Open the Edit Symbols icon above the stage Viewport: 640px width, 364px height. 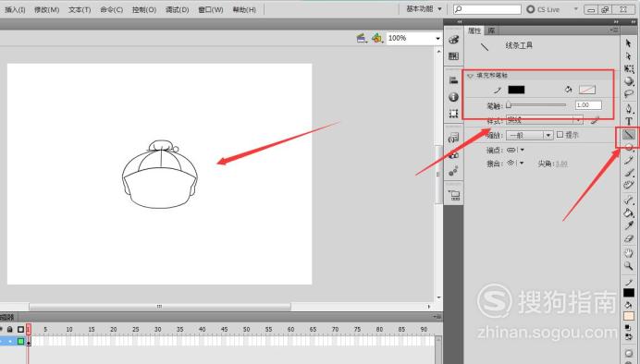376,38
